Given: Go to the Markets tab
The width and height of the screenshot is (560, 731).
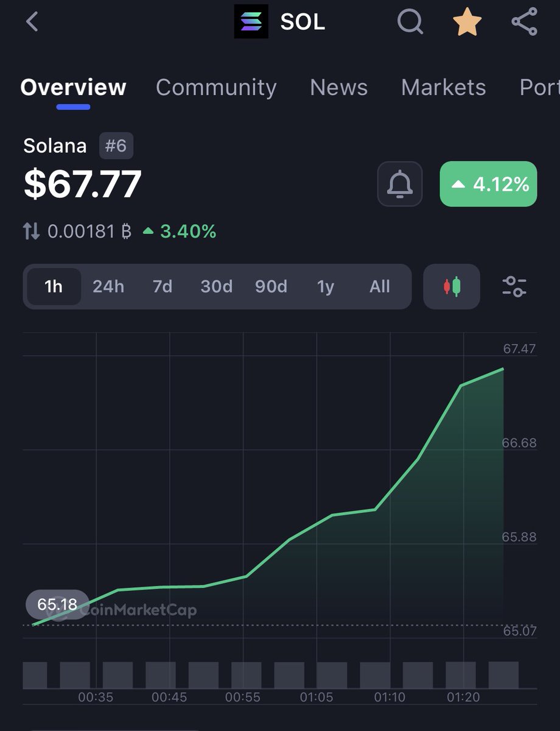Looking at the screenshot, I should (x=443, y=88).
